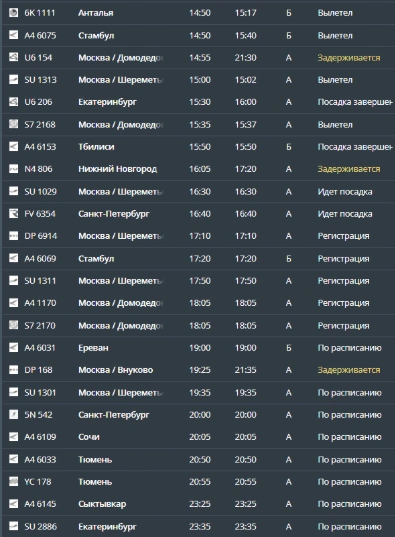Click destination Екатеринбург in U6 206 row
This screenshot has width=395, height=537.
click(x=107, y=102)
